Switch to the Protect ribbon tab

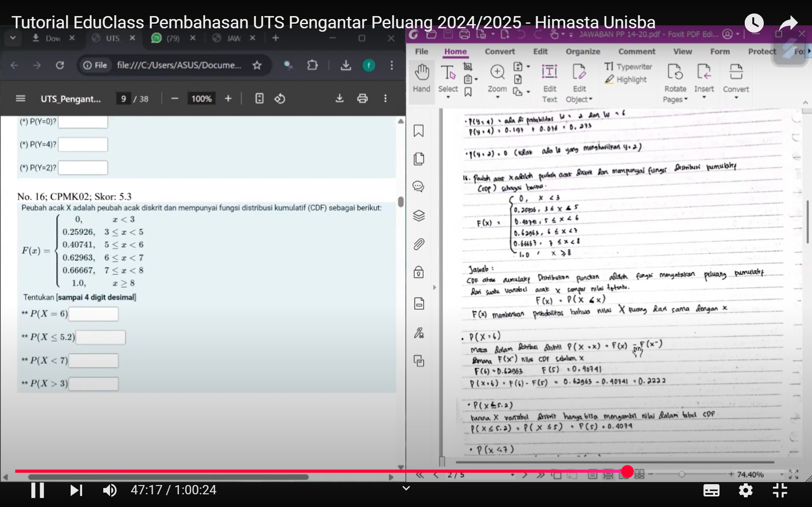[x=762, y=52]
